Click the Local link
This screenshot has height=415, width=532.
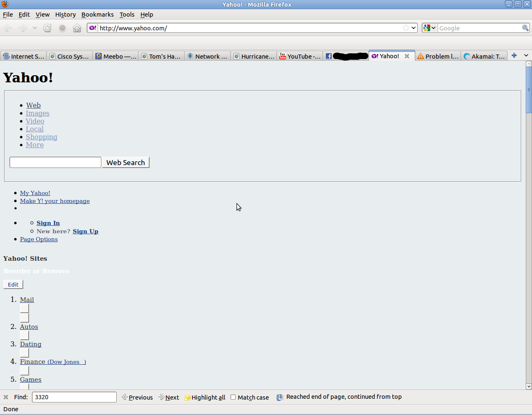point(34,129)
